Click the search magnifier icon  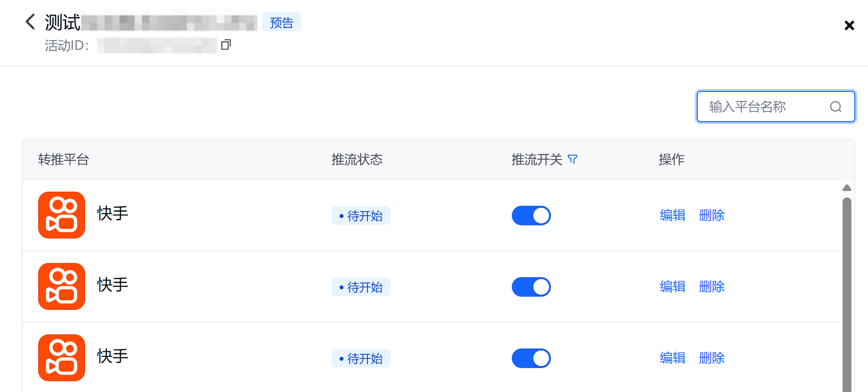(x=836, y=107)
